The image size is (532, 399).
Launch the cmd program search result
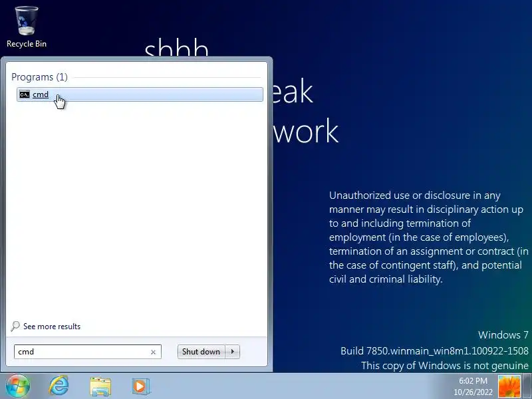[x=140, y=94]
